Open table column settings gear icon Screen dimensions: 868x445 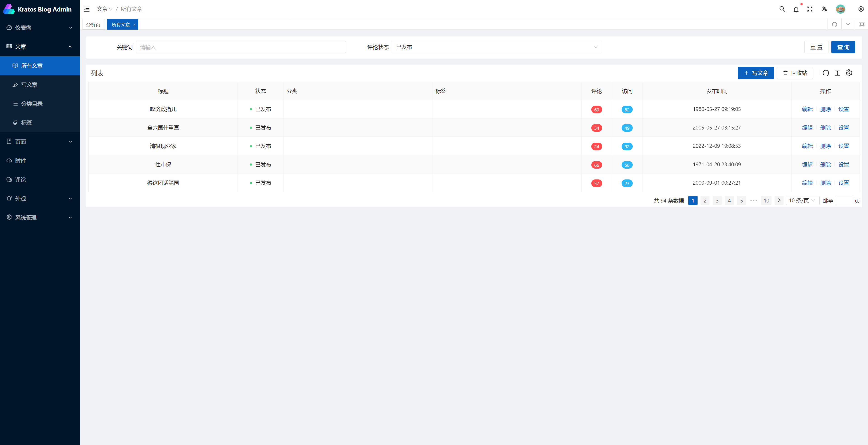click(x=849, y=73)
